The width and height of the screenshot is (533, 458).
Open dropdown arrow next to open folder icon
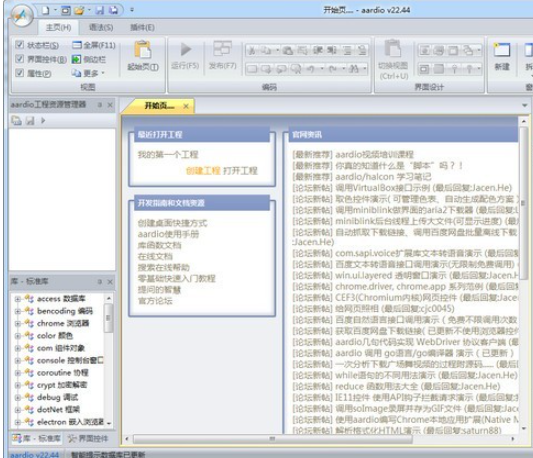click(89, 11)
